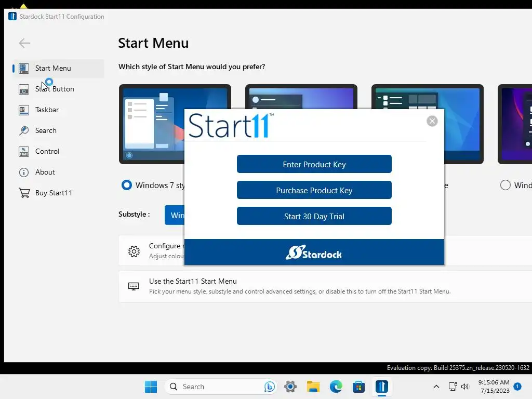Select the rightmost partially visible style radio button

tap(505, 185)
